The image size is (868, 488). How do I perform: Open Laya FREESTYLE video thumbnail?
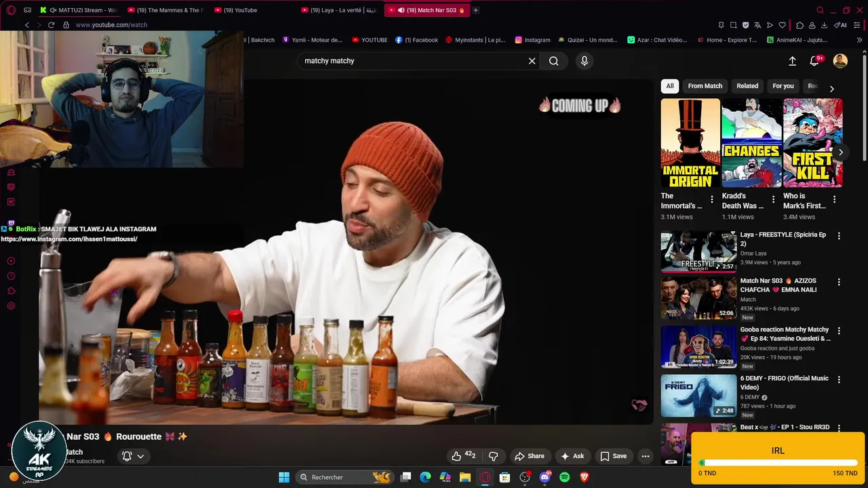point(698,251)
